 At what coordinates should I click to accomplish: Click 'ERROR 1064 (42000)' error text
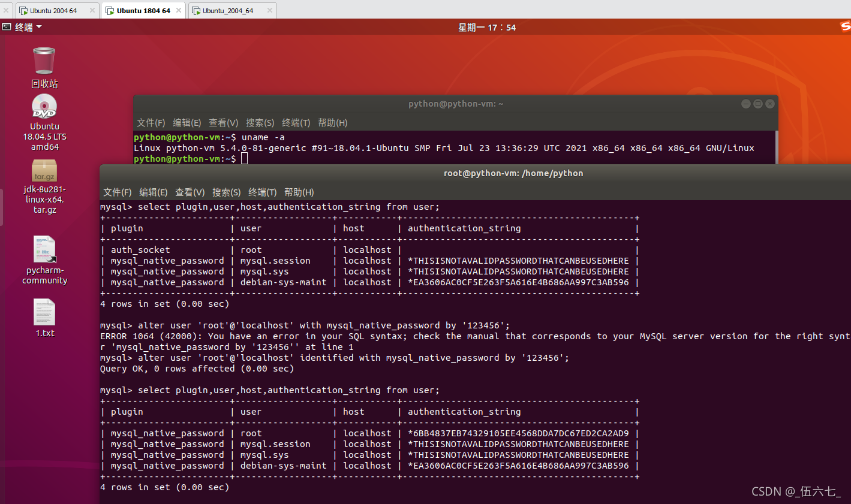[151, 336]
